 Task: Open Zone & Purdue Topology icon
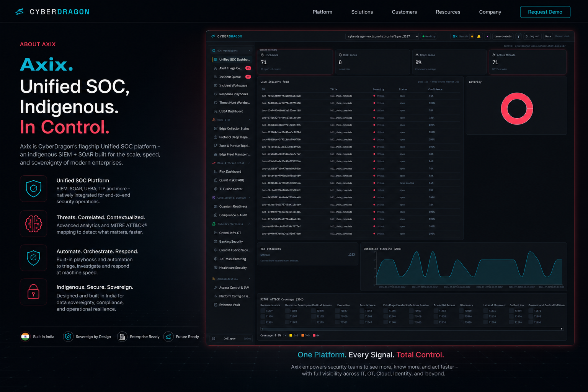coord(216,146)
